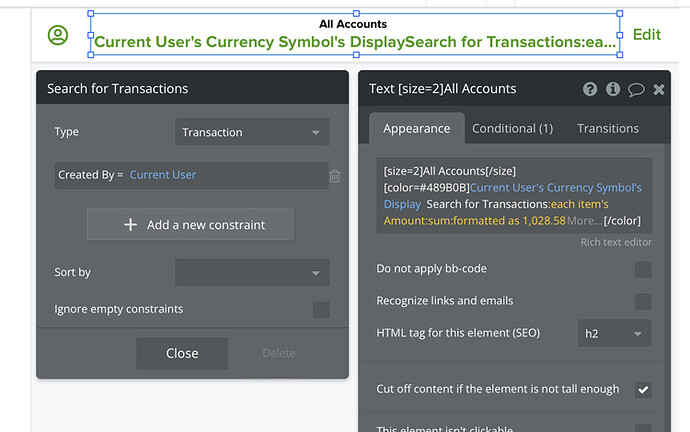Click the user profile icon
The height and width of the screenshot is (432, 690).
[58, 35]
